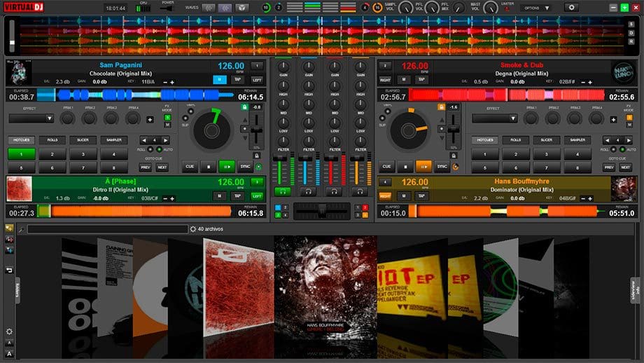Click the top folder icon in browser sidebar
The image size is (644, 363).
[9, 228]
